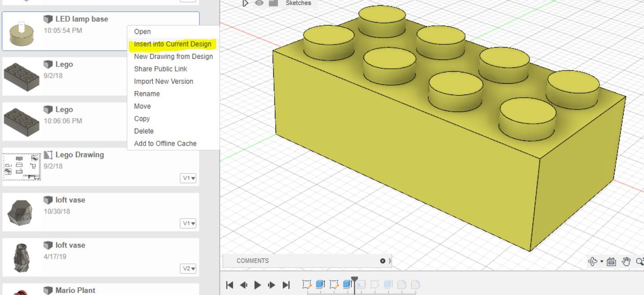Click the loft vase 10/30/18 thumbnail
Image resolution: width=644 pixels, height=295 pixels.
20,212
